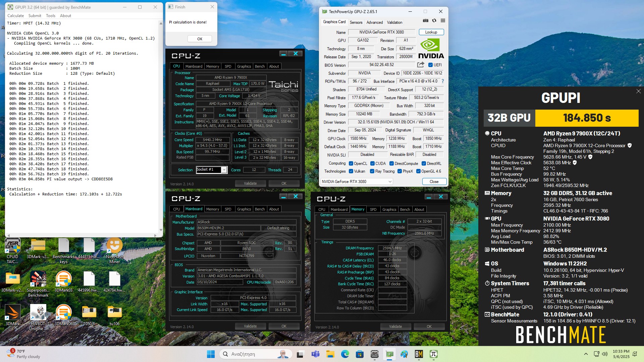The image size is (644, 362).
Task: Click the GPU-Z screenshot camera icon
Action: (426, 21)
